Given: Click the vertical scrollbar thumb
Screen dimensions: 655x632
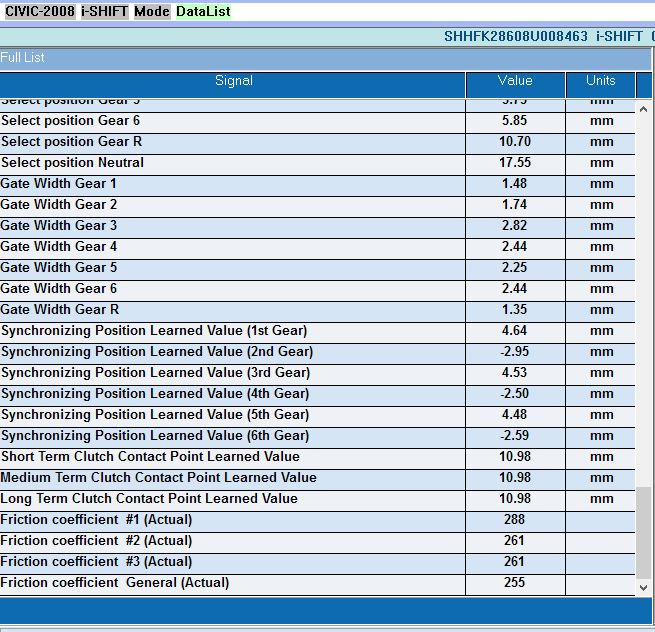Looking at the screenshot, I should click(643, 533).
